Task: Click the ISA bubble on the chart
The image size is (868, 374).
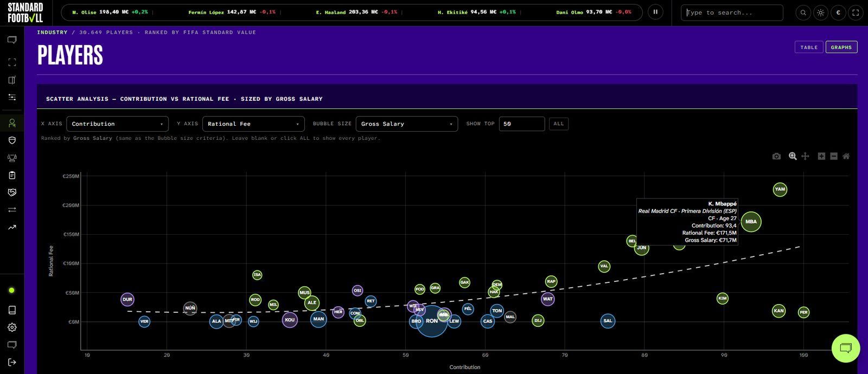Action: (x=257, y=275)
